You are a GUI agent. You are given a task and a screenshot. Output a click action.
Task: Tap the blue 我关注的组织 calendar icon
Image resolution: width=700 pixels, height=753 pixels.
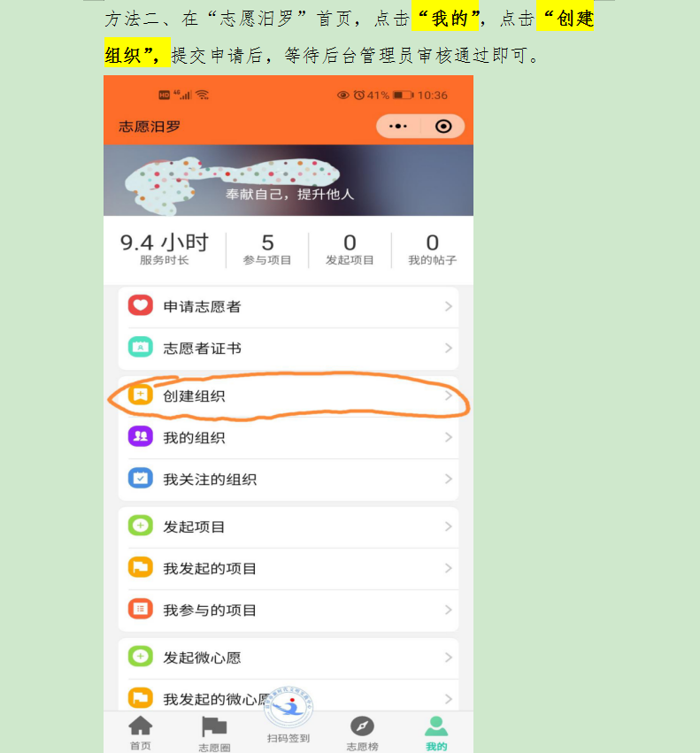tap(141, 479)
